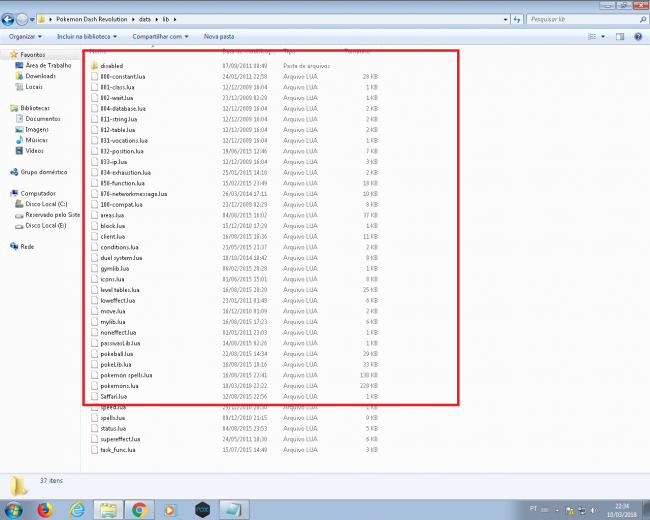The height and width of the screenshot is (520, 650).
Task: Open Área de Trabalho in sidebar
Action: pyautogui.click(x=48, y=65)
